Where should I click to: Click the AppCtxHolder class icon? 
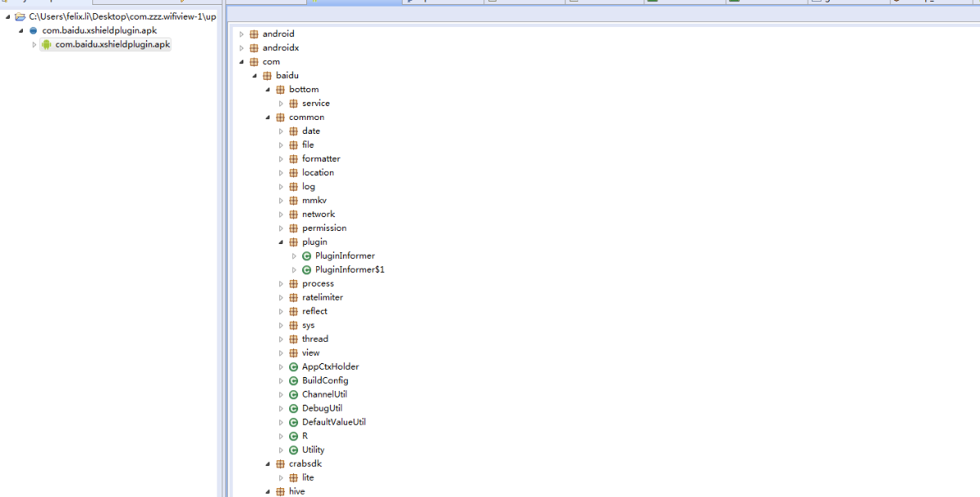[293, 367]
